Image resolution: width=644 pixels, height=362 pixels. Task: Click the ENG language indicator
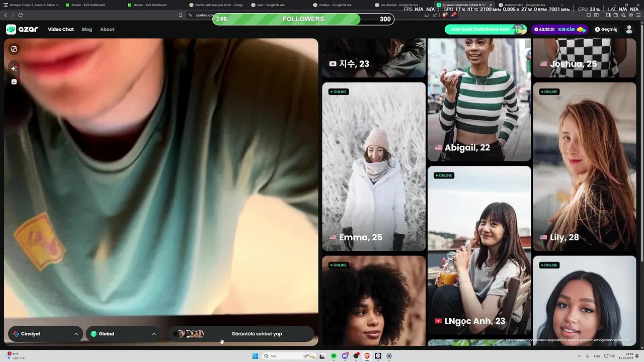(597, 356)
